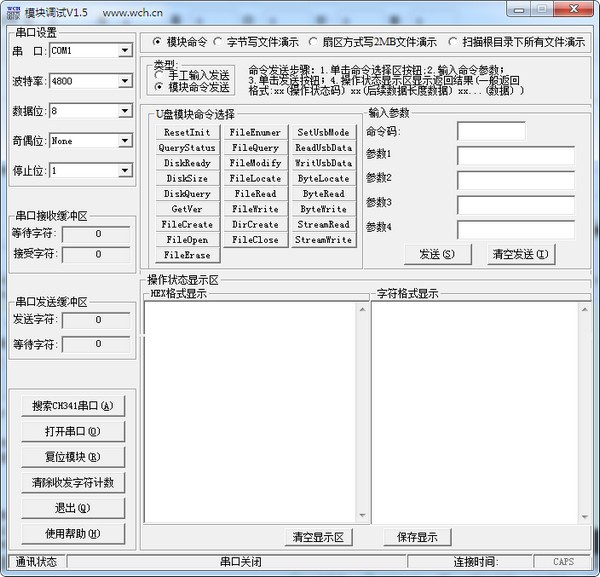Click the StreamWrite command button
The width and height of the screenshot is (600, 577).
pos(324,240)
